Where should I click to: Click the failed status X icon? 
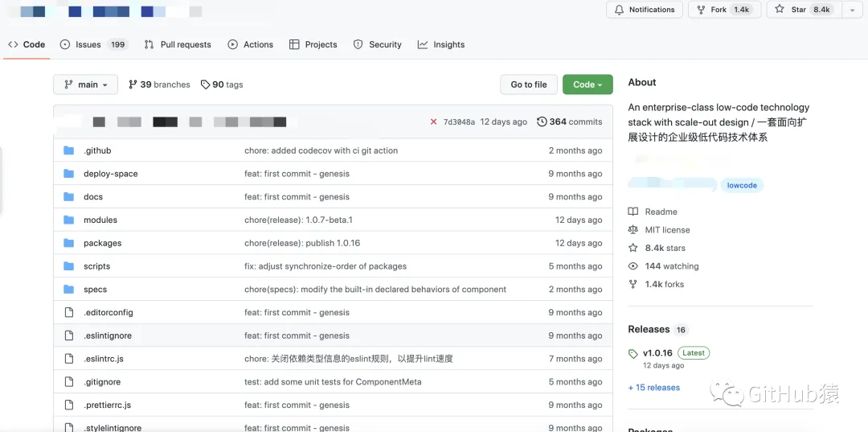[x=434, y=122]
